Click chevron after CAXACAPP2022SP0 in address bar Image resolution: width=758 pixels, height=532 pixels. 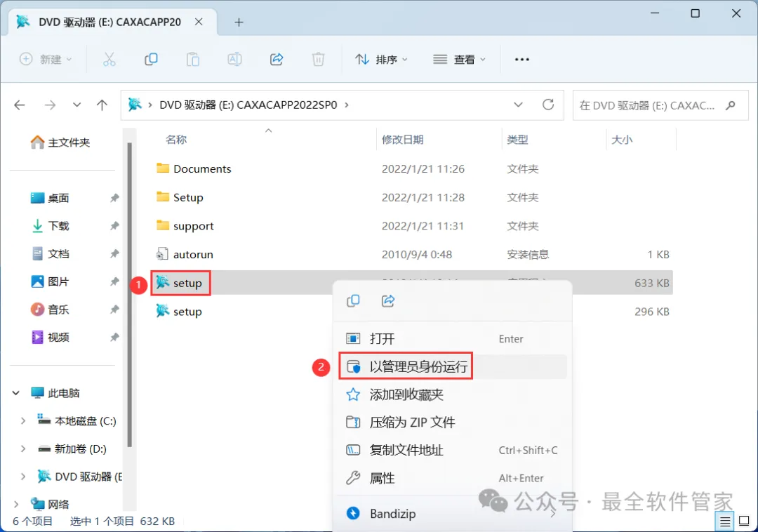(x=347, y=105)
